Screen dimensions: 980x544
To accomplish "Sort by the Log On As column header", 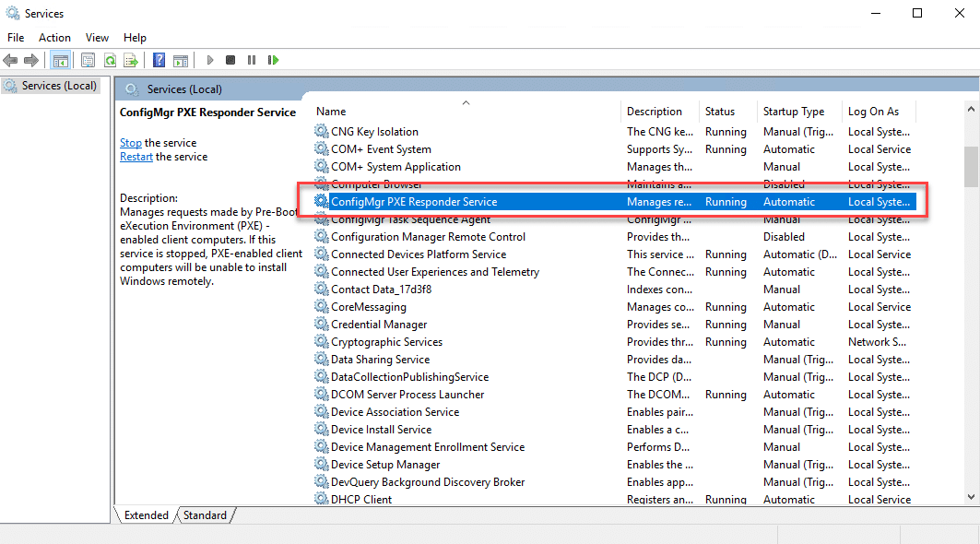I will [x=879, y=112].
